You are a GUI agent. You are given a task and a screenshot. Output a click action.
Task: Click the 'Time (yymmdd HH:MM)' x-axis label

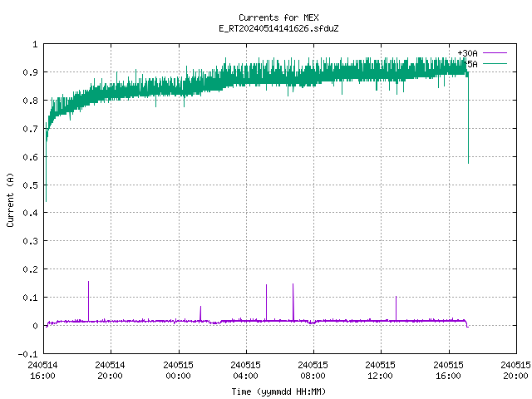click(278, 392)
